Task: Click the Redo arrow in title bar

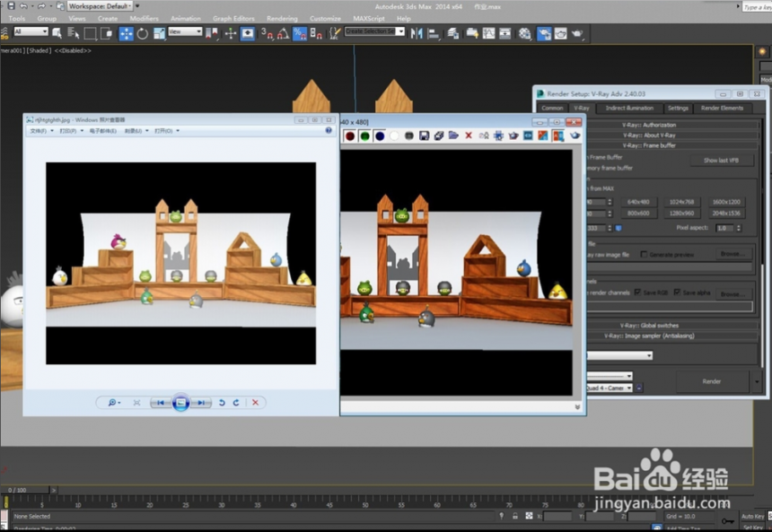Action: point(41,6)
